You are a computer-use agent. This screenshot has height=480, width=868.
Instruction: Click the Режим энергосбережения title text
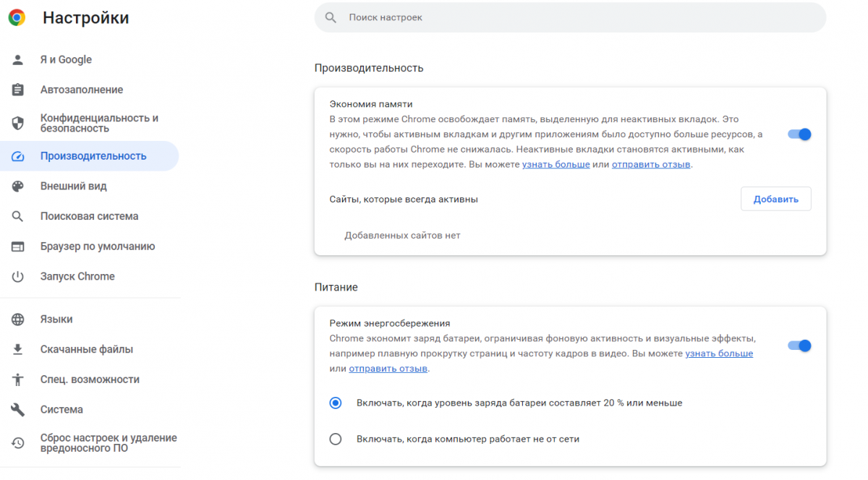click(x=390, y=323)
